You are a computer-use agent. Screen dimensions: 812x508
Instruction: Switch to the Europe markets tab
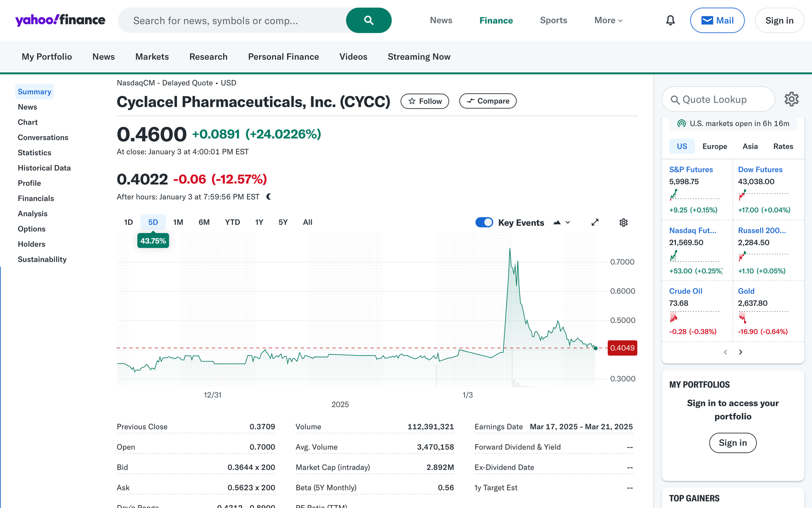[x=715, y=146]
